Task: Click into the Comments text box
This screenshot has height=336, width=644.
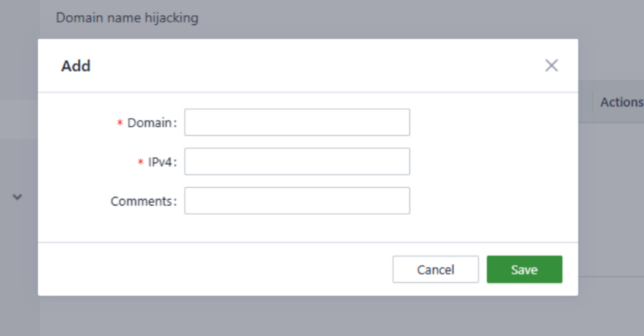Action: tap(297, 201)
